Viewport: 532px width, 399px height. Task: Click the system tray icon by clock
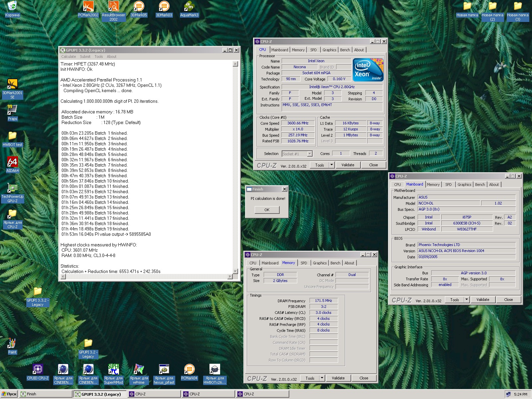(508, 394)
